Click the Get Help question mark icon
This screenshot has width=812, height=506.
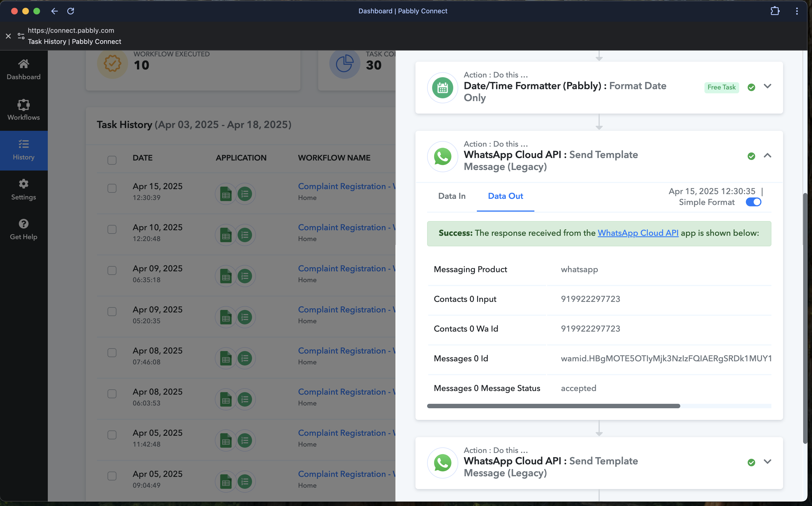[23, 224]
